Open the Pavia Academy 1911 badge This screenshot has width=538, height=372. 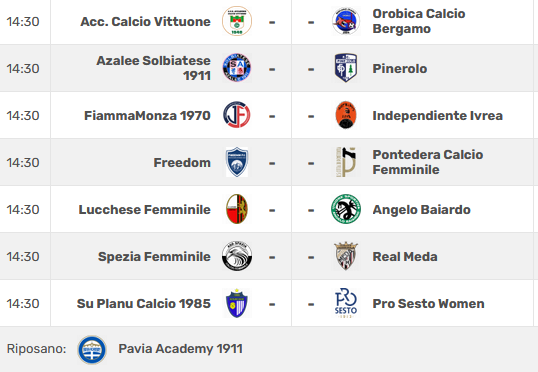coord(92,350)
